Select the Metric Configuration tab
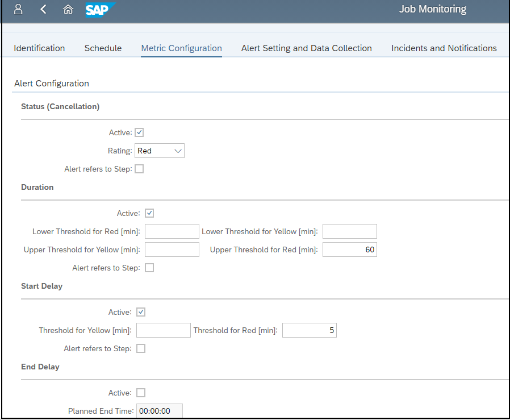Image resolution: width=510 pixels, height=420 pixels. [182, 48]
